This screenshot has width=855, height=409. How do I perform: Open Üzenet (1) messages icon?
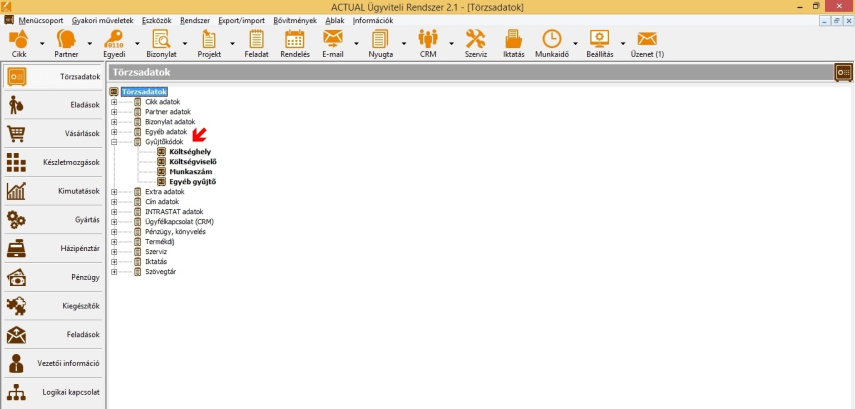click(x=647, y=41)
